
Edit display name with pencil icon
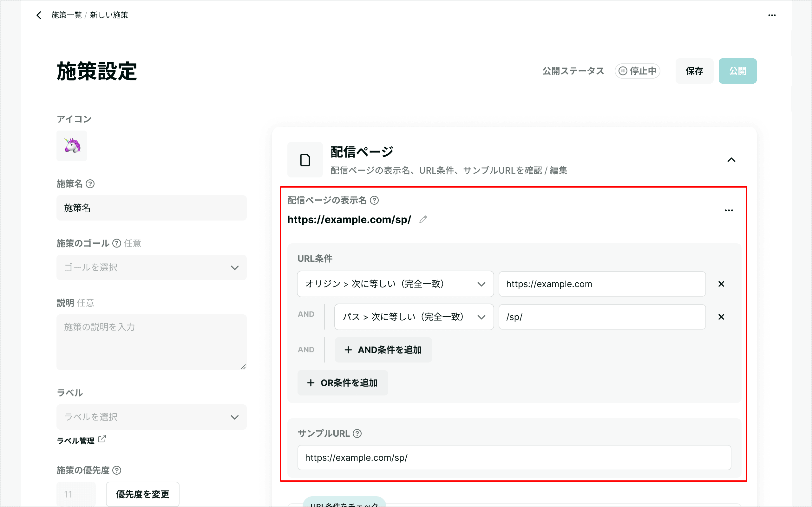tap(423, 219)
